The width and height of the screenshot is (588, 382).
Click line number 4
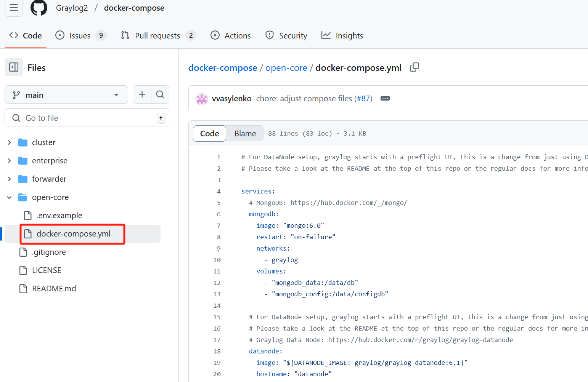click(219, 191)
